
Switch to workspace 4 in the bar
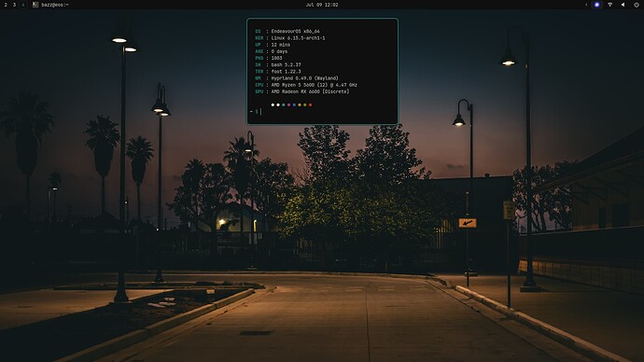point(23,5)
